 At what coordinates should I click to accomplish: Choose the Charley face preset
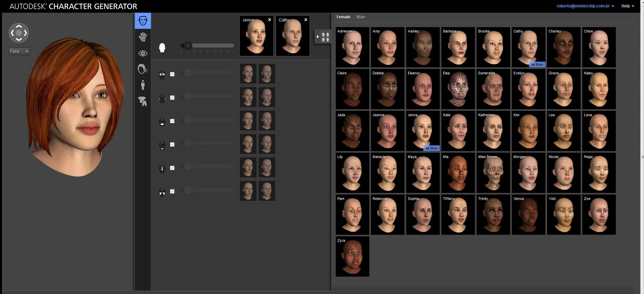click(564, 47)
